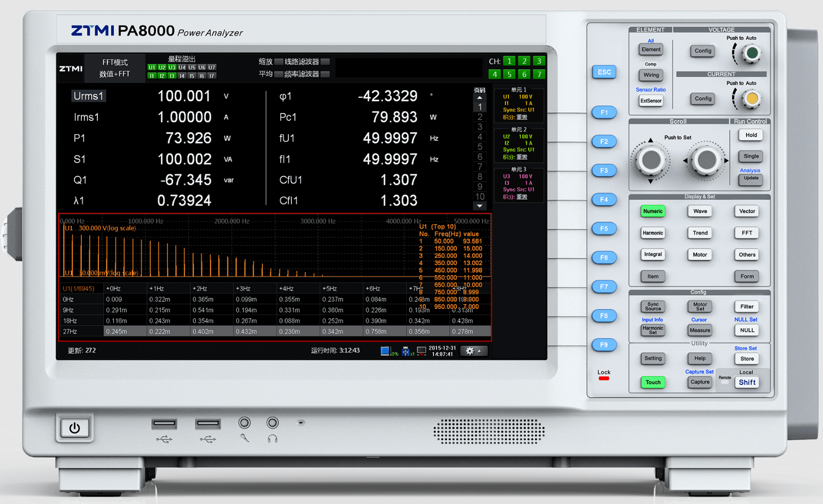Viewport: 823px width, 504px height.
Task: Toggle the 平均 averaging indicator box
Action: pos(279,74)
